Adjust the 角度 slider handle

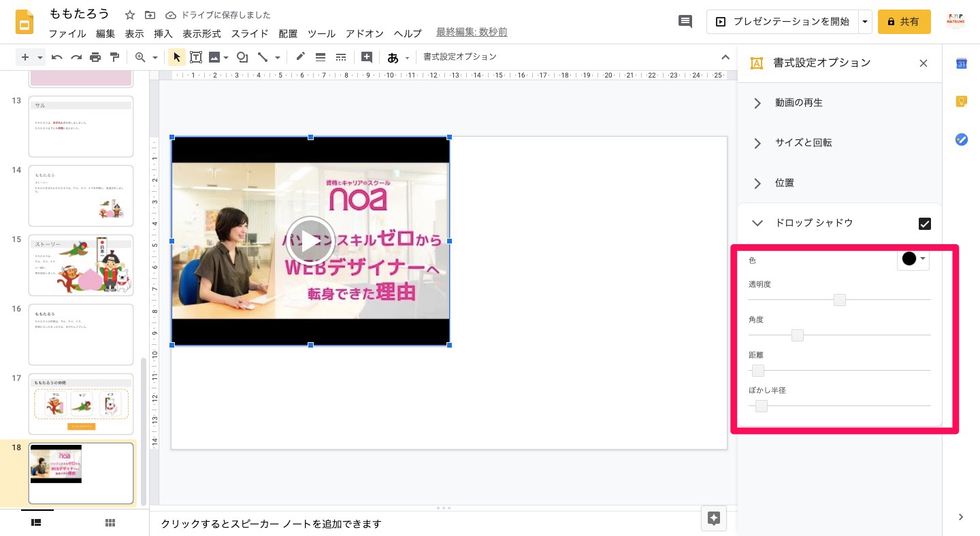[x=798, y=335]
